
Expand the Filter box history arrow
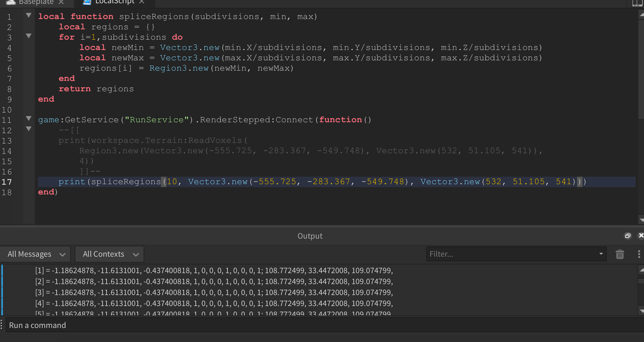pyautogui.click(x=601, y=254)
